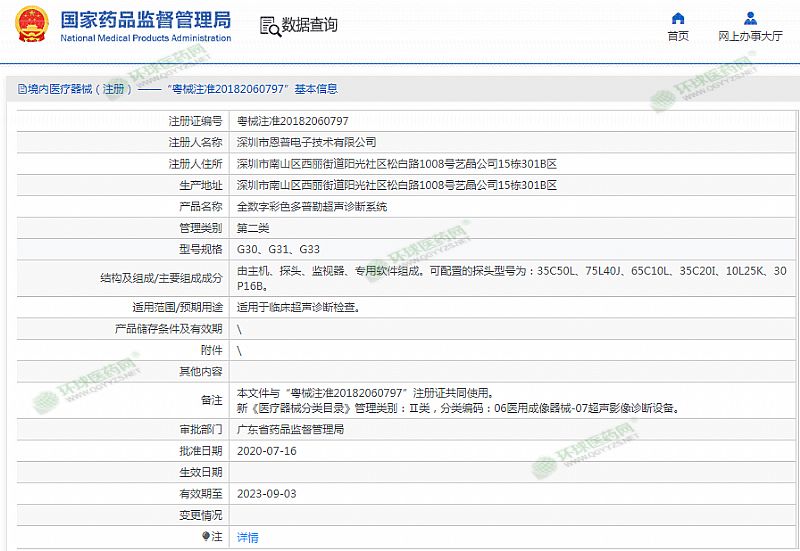Click the 网上办事大厅 person icon
Viewport: 800px width, 551px height.
click(x=750, y=18)
